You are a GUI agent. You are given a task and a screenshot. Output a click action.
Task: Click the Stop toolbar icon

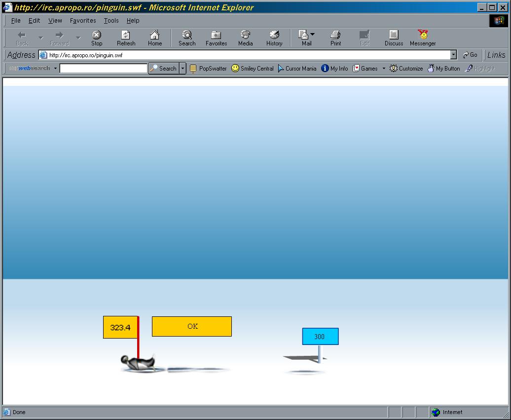(97, 38)
